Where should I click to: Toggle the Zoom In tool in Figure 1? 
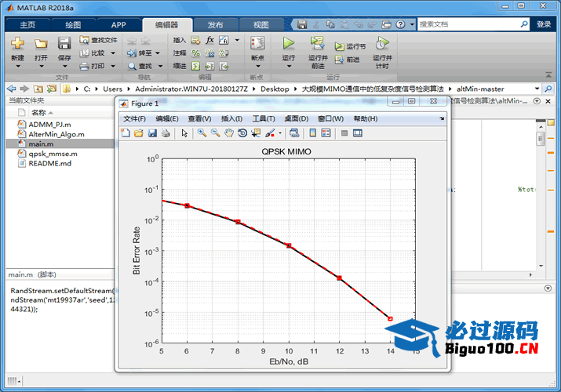(202, 133)
